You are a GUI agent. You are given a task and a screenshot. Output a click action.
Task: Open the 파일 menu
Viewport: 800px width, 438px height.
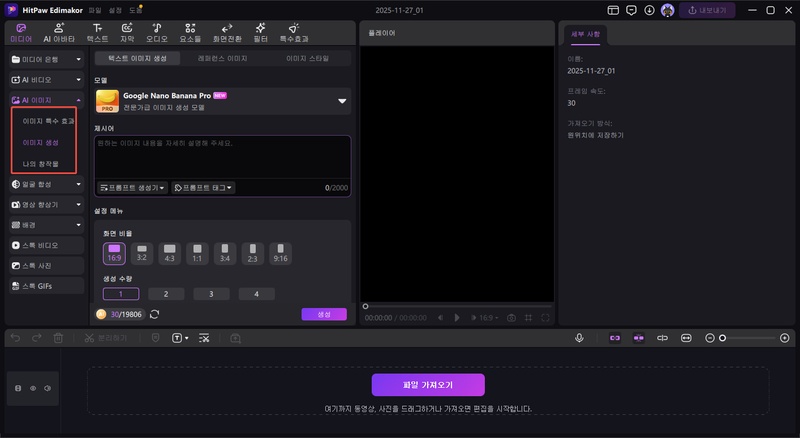pos(95,10)
